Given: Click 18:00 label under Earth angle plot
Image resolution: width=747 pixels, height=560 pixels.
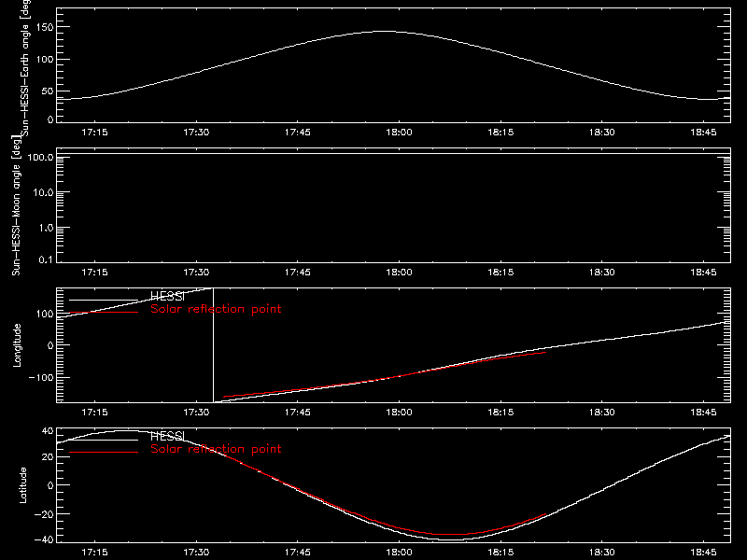Looking at the screenshot, I should pos(400,133).
